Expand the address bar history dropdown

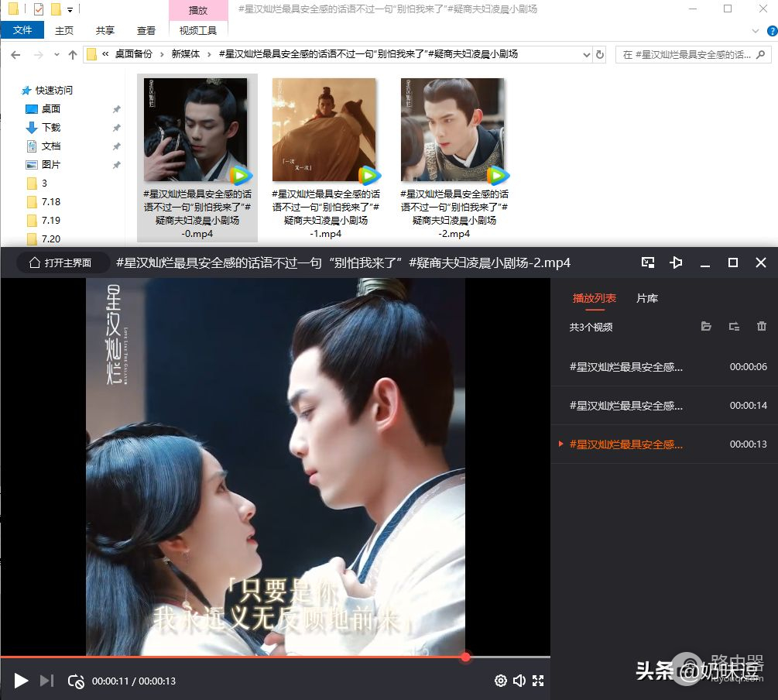click(x=587, y=55)
